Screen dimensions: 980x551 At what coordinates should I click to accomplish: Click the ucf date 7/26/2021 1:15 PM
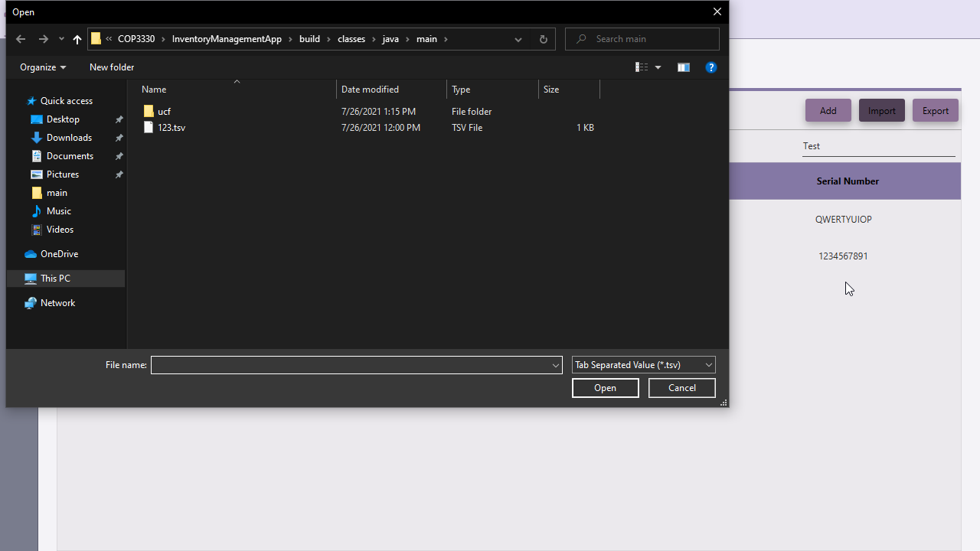pyautogui.click(x=378, y=112)
